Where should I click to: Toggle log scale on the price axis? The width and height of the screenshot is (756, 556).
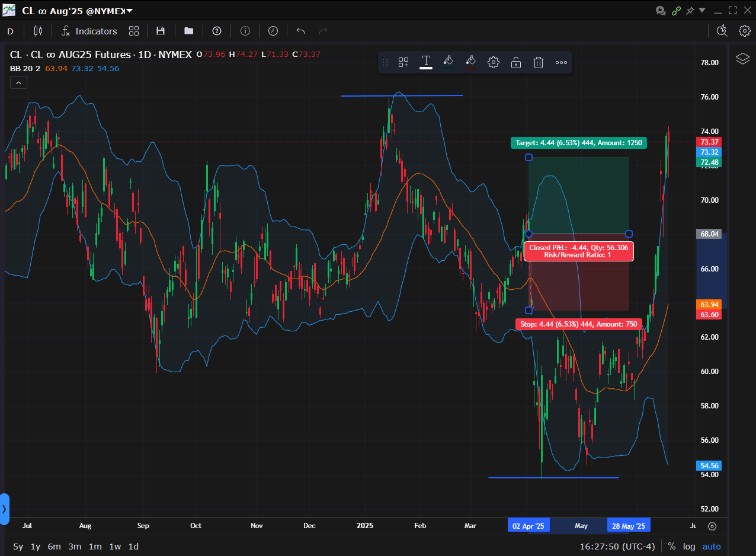(x=689, y=546)
